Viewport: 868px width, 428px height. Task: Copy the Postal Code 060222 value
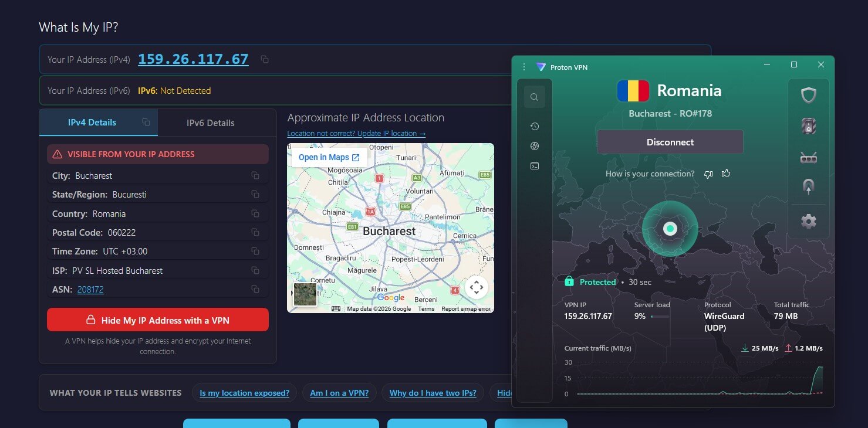pyautogui.click(x=255, y=232)
